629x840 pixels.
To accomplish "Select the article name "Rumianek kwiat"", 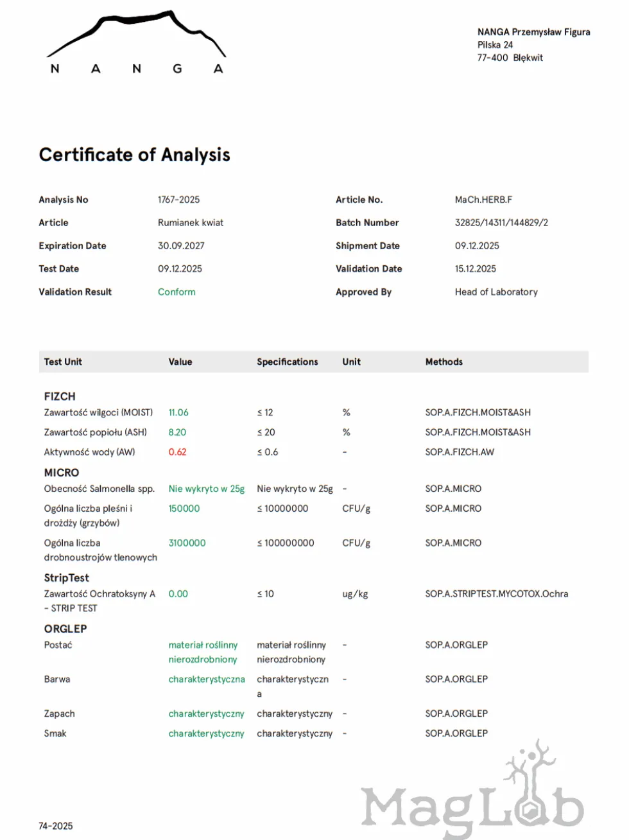I will [191, 223].
